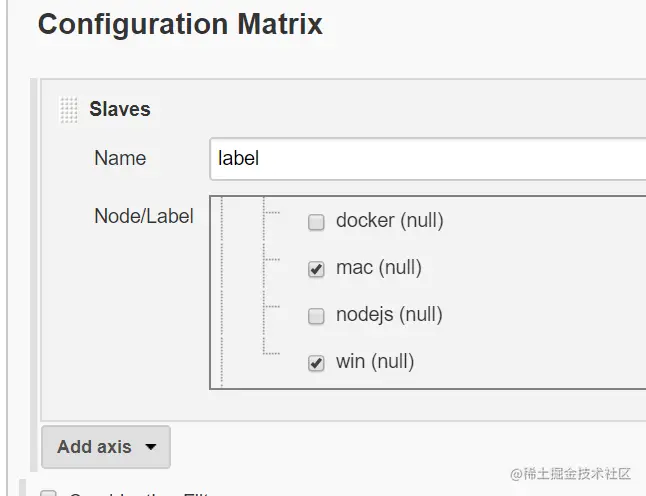646x496 pixels.
Task: Open the Add axis dropdown arrow
Action: click(x=151, y=448)
